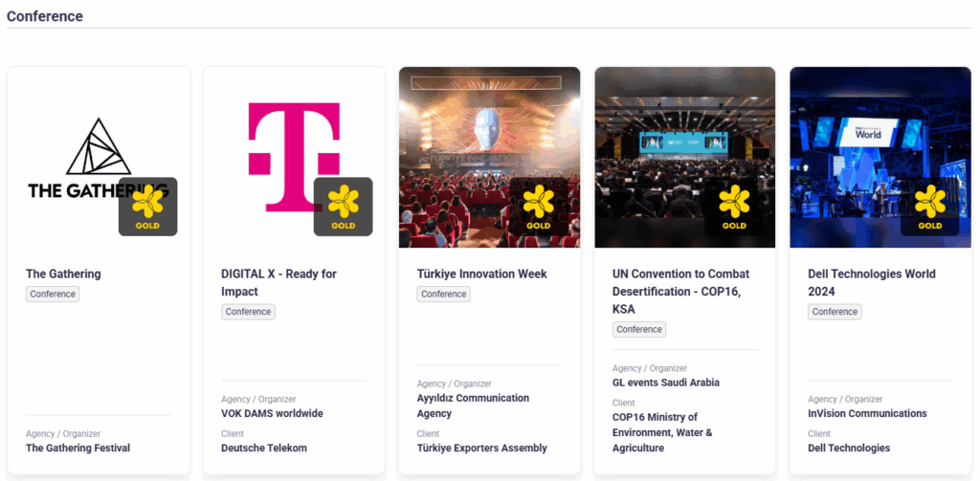Select GL events Saudi Arabia organizer name
The height and width of the screenshot is (481, 980).
[x=666, y=383]
